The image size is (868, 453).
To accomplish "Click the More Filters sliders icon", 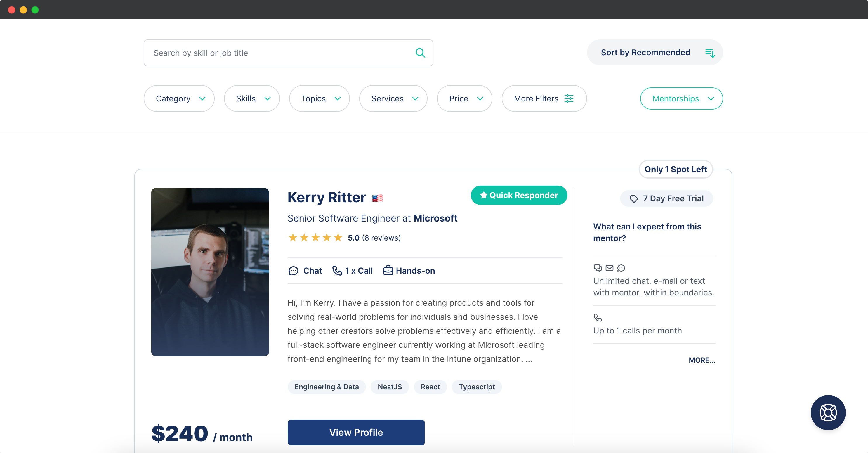I will click(x=569, y=98).
